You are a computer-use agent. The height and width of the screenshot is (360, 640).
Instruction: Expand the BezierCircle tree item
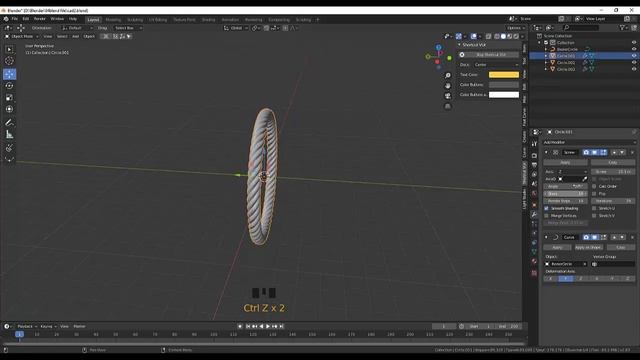pos(546,49)
